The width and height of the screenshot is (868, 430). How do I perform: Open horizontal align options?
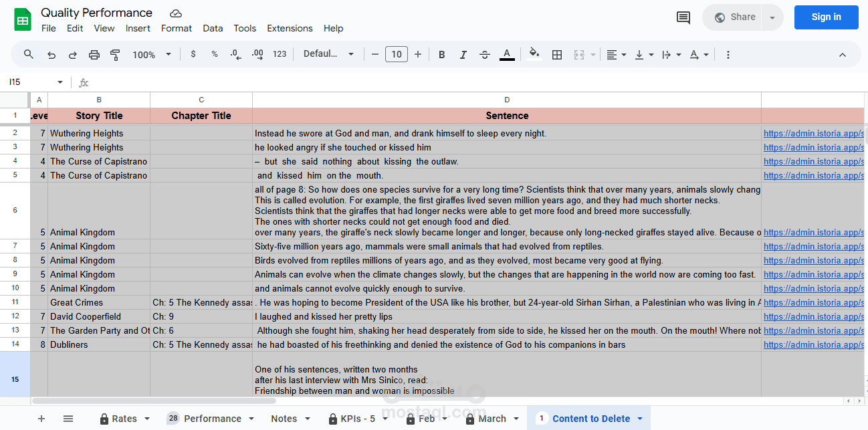617,55
